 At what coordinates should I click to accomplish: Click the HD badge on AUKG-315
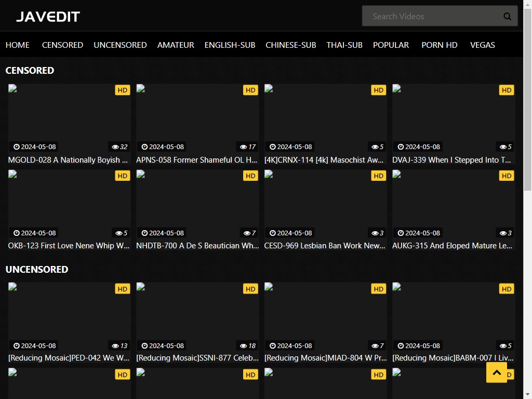point(506,176)
